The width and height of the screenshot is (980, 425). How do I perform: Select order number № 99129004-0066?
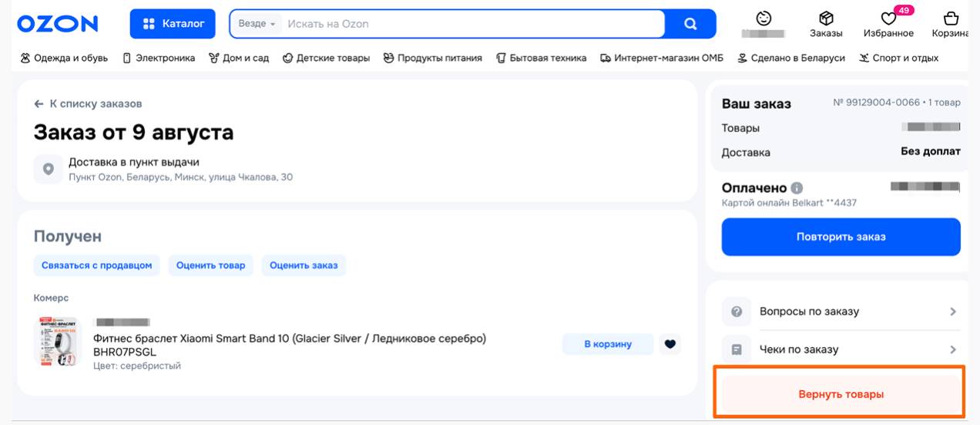[x=877, y=103]
